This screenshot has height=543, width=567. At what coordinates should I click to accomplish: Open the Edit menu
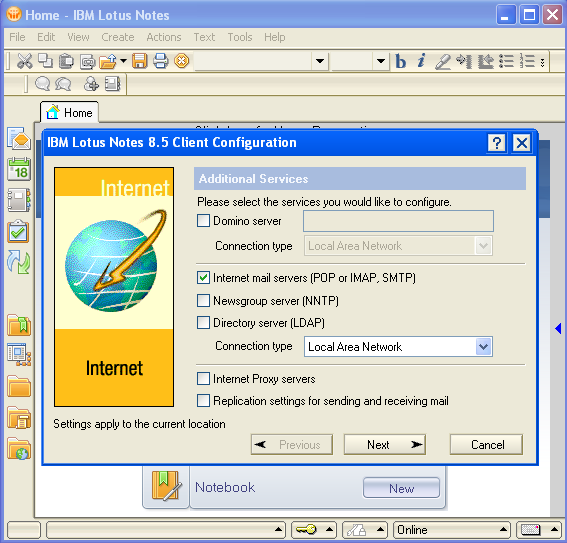coord(46,37)
